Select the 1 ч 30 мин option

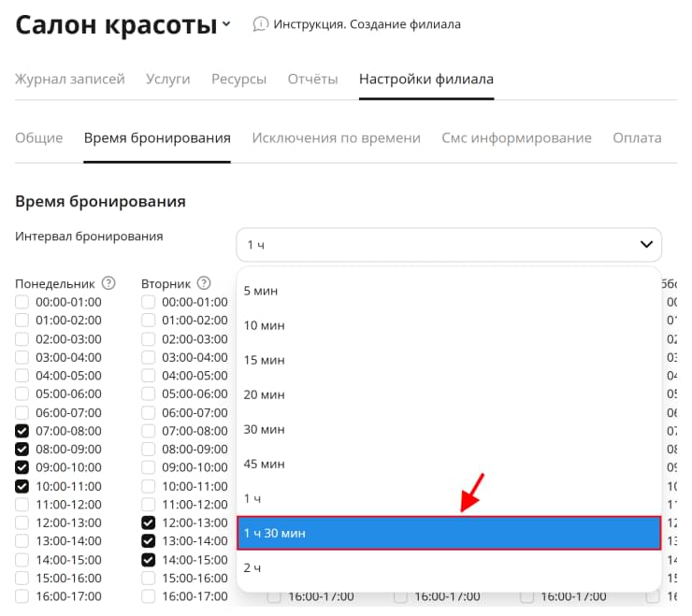pyautogui.click(x=449, y=533)
